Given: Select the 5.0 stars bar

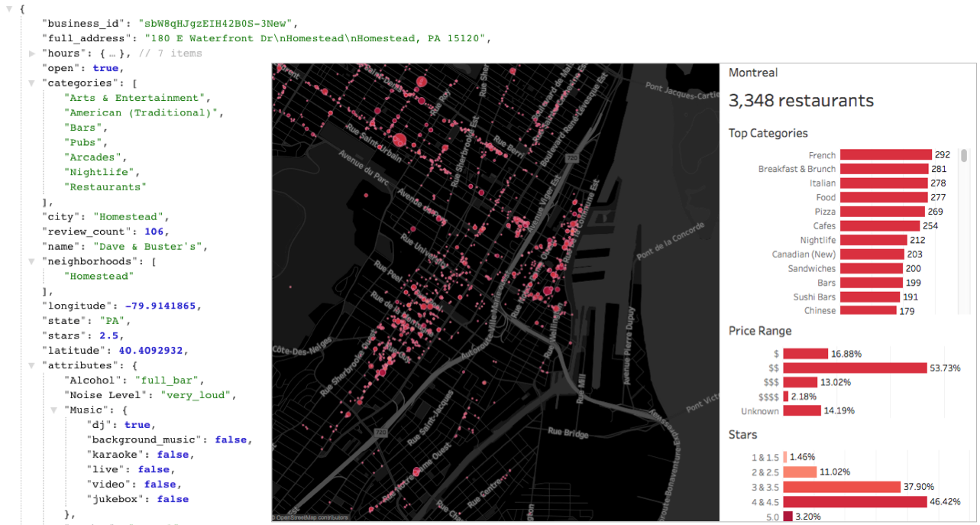Looking at the screenshot, I should [x=788, y=516].
